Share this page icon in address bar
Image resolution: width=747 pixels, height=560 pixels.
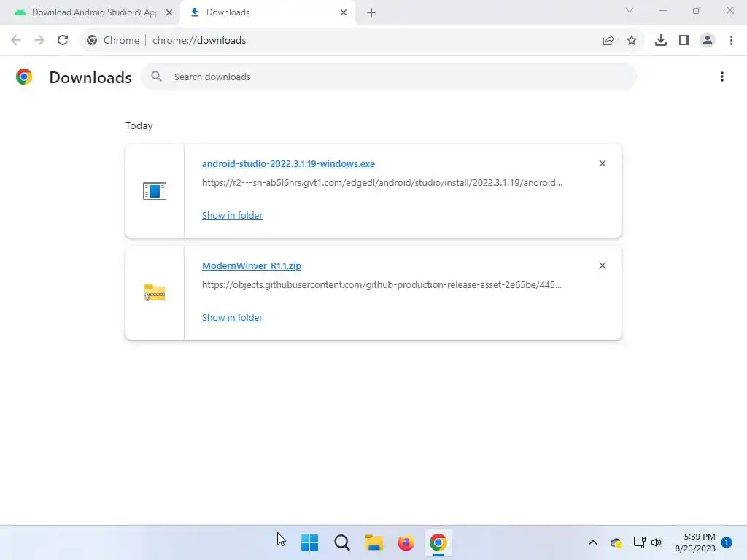click(608, 41)
